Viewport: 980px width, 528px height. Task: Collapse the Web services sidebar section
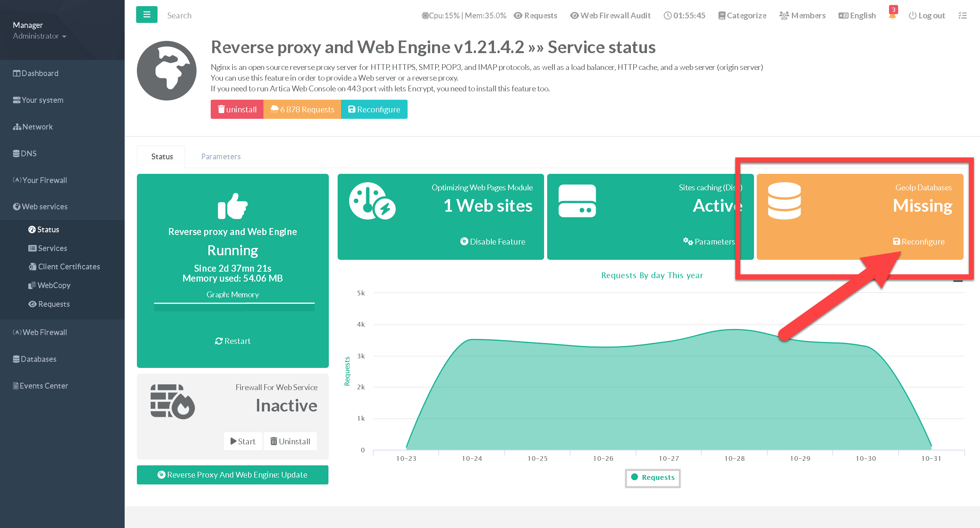(x=44, y=207)
